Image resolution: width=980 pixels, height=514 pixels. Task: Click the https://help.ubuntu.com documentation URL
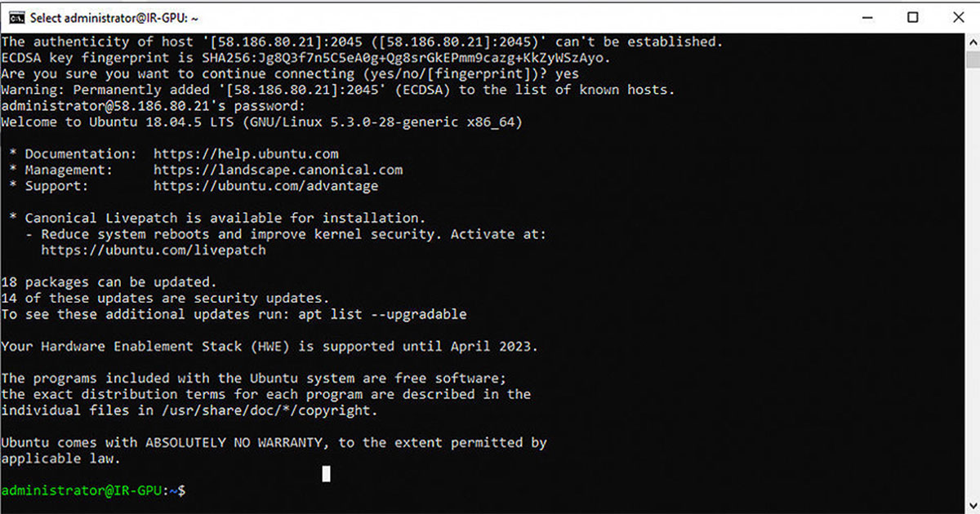coord(246,153)
